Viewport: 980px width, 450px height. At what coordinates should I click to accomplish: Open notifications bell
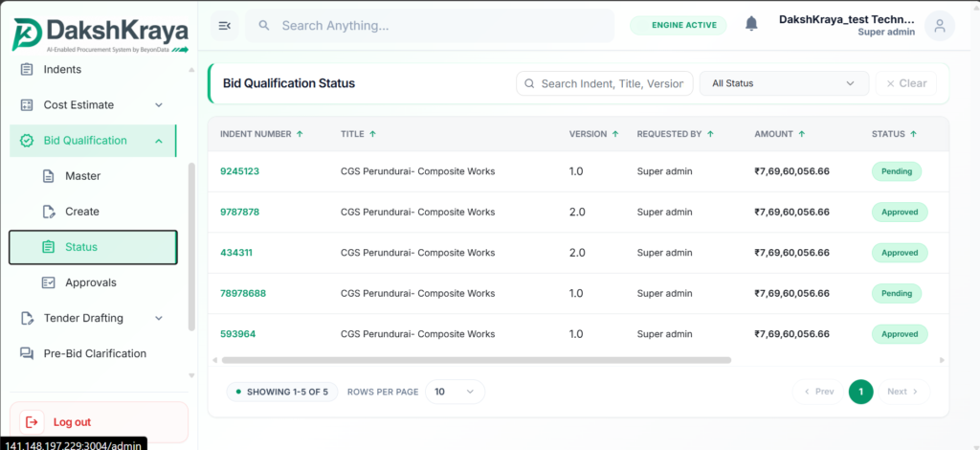tap(751, 24)
